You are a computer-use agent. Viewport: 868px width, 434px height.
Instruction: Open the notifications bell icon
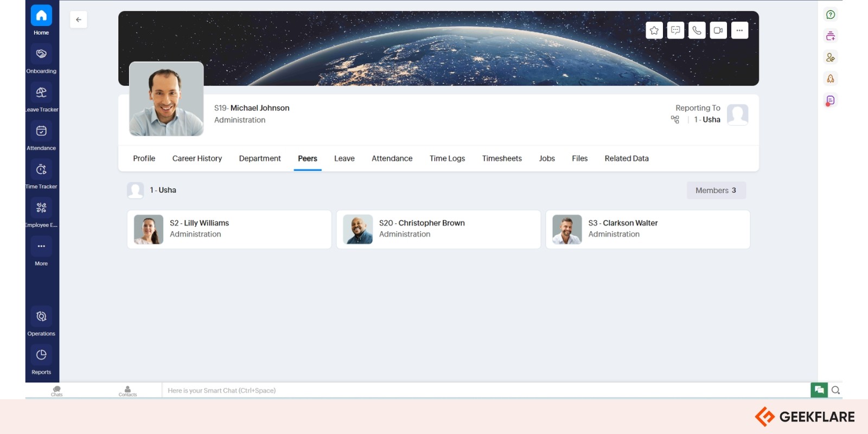(831, 79)
